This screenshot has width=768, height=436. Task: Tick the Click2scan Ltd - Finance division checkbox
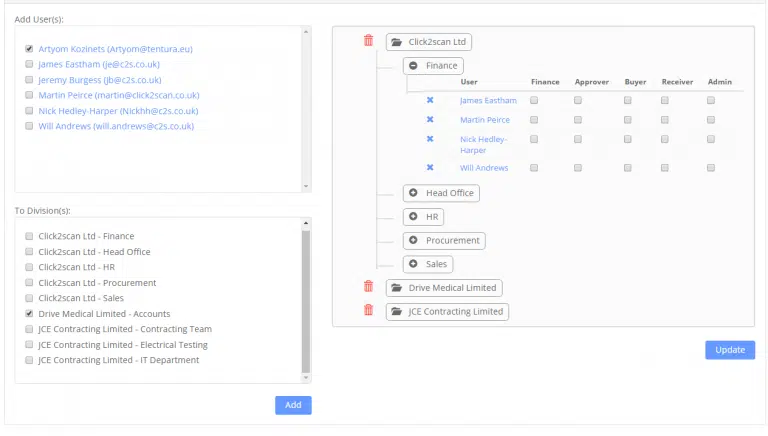29,236
